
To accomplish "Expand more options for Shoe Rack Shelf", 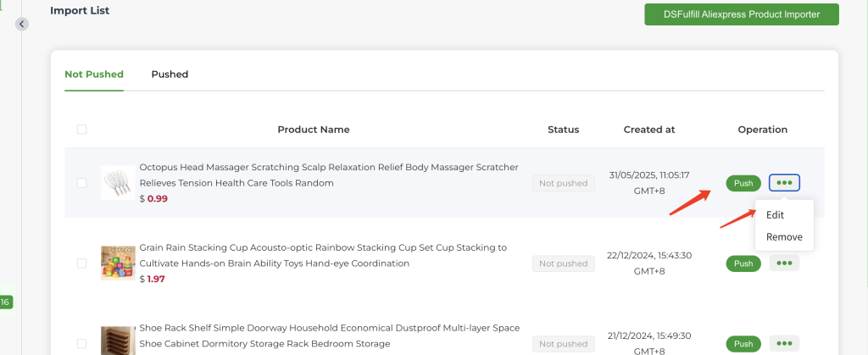I will (784, 343).
